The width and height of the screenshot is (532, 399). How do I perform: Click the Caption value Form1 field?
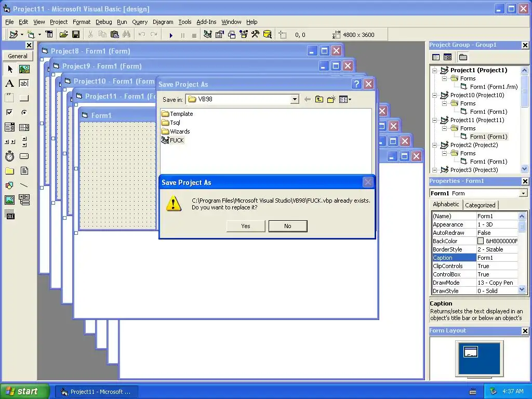click(x=497, y=258)
